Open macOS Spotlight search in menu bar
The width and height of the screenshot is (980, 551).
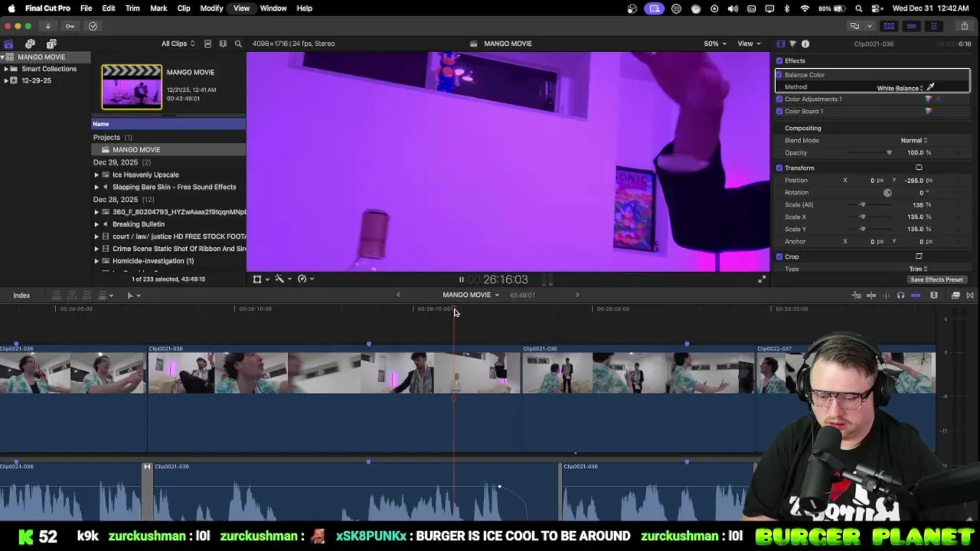coord(859,8)
